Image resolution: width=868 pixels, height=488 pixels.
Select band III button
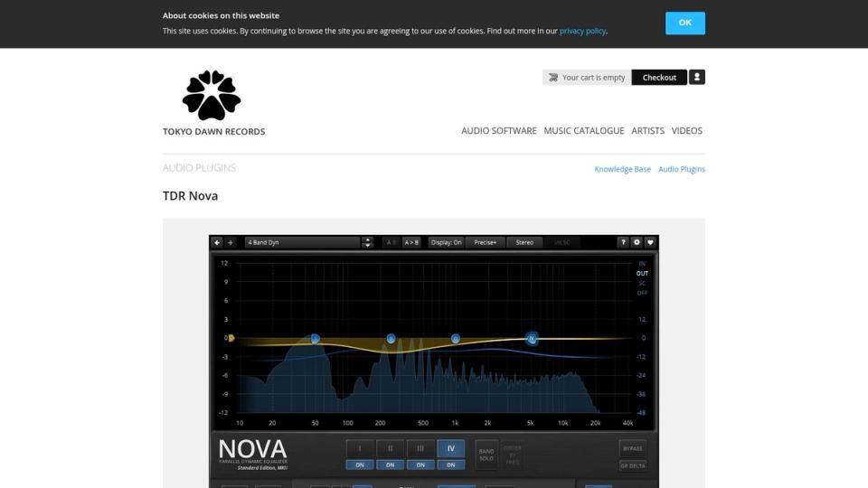click(420, 449)
